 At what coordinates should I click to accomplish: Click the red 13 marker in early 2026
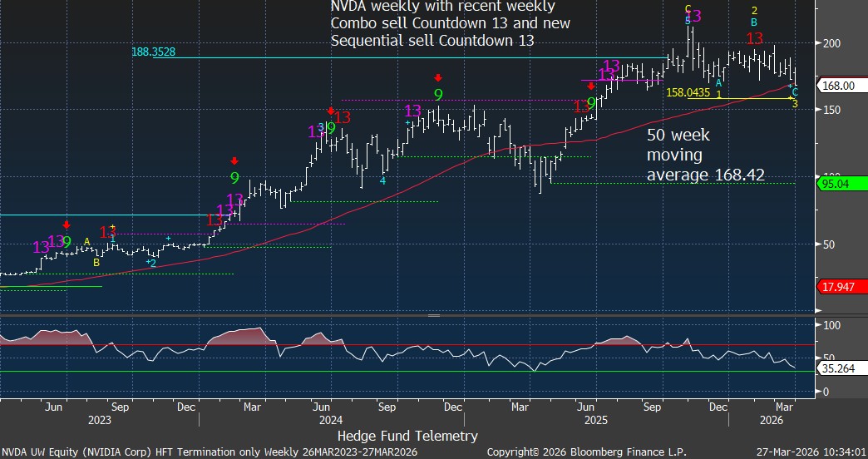[x=754, y=38]
